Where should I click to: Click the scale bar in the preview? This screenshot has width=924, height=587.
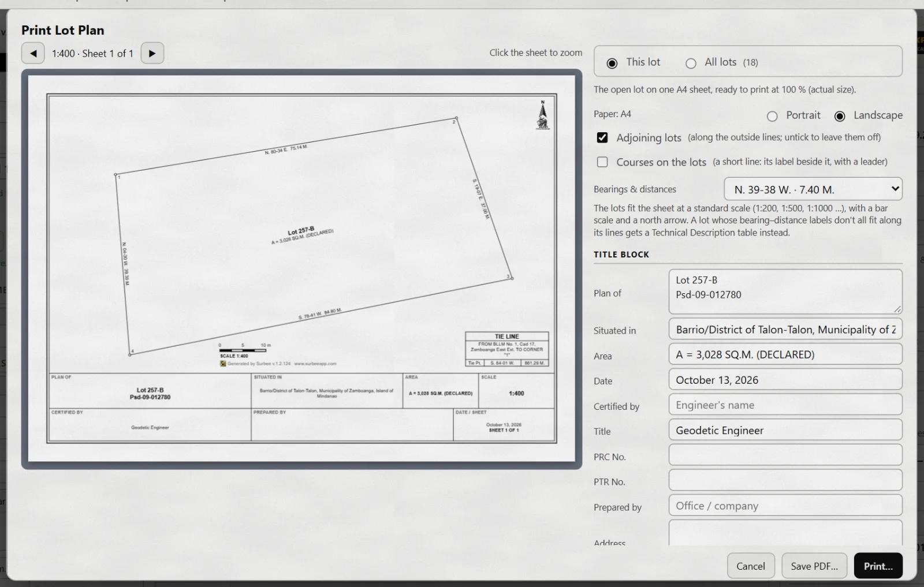click(x=243, y=350)
